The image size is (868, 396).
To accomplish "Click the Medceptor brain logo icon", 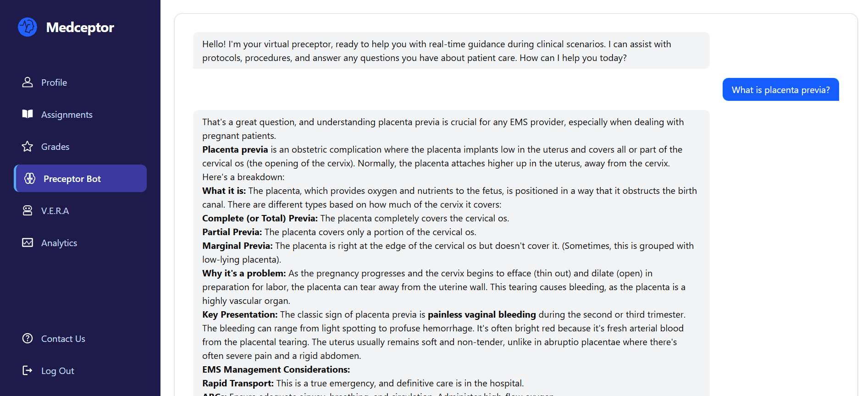I will [28, 27].
